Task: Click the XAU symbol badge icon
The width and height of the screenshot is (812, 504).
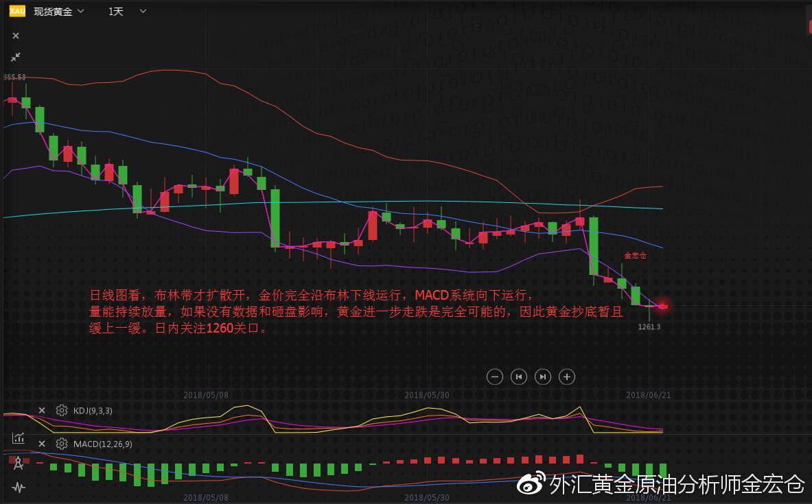Action: coord(17,11)
